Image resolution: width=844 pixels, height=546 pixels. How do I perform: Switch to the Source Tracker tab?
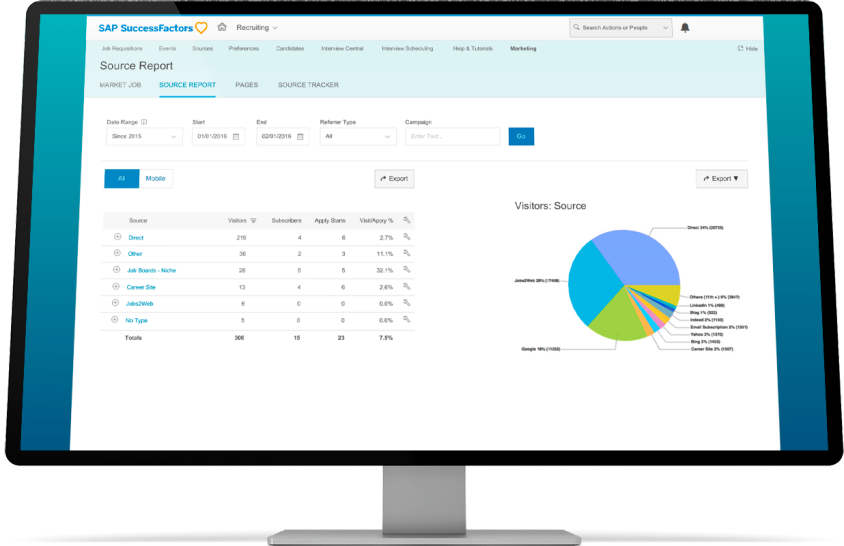(x=308, y=85)
